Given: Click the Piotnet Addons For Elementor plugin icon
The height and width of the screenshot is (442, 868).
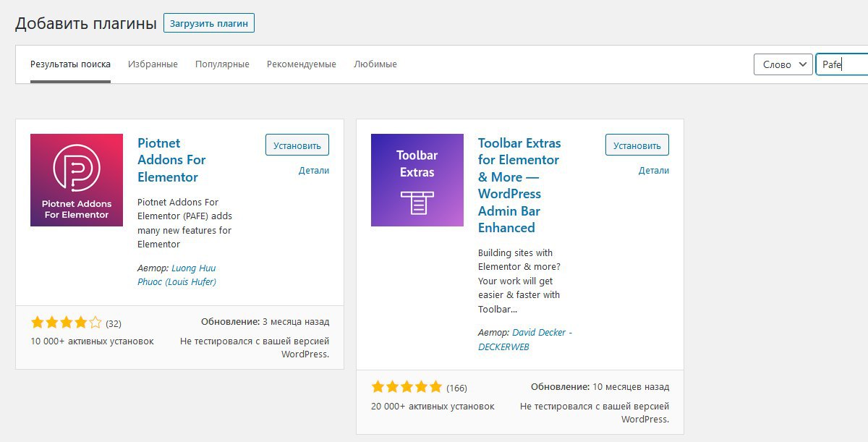Looking at the screenshot, I should click(x=77, y=180).
